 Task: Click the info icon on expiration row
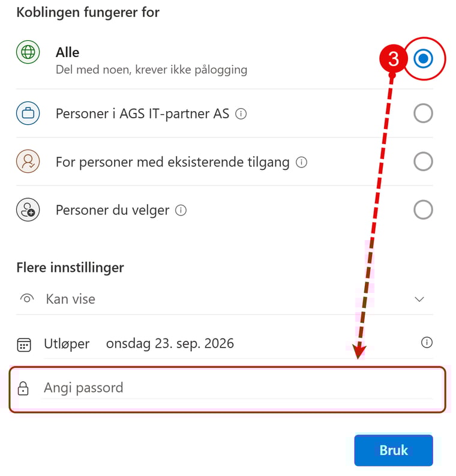point(427,343)
